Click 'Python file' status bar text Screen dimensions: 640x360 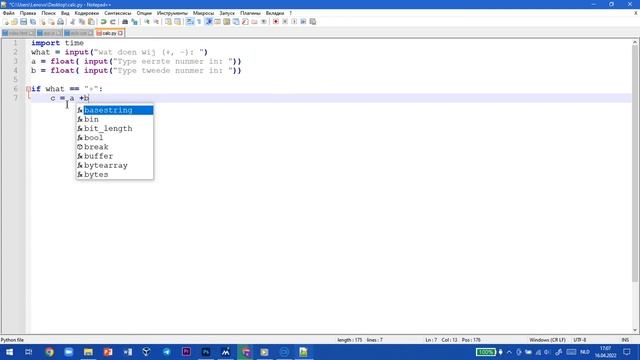(x=12, y=340)
